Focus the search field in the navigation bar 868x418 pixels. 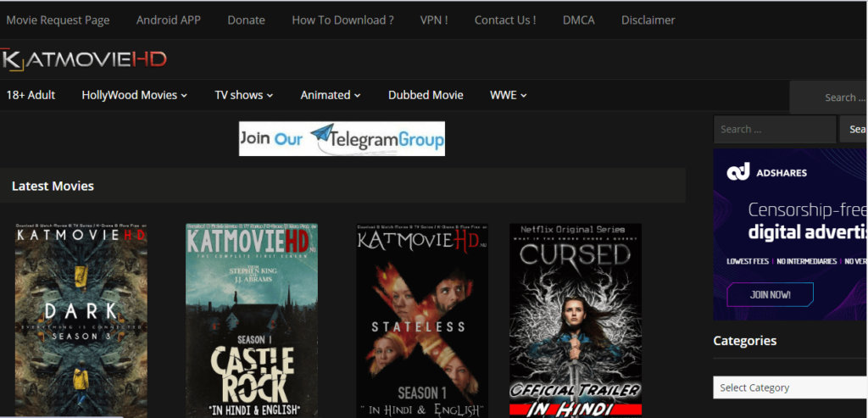pos(829,98)
